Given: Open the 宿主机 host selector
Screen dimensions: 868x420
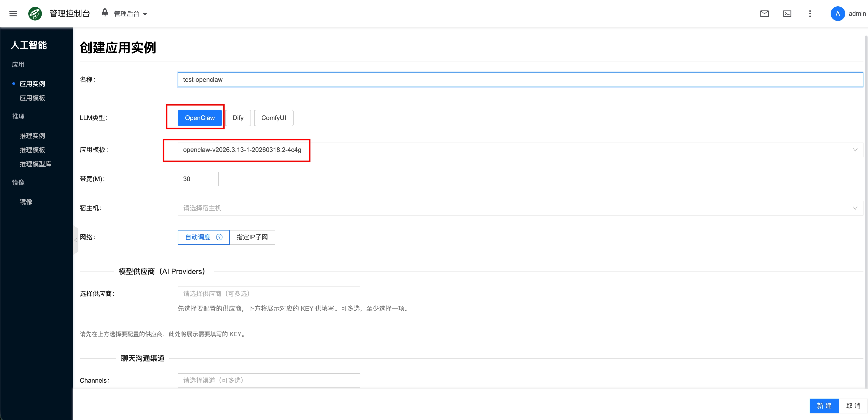Looking at the screenshot, I should [x=520, y=208].
